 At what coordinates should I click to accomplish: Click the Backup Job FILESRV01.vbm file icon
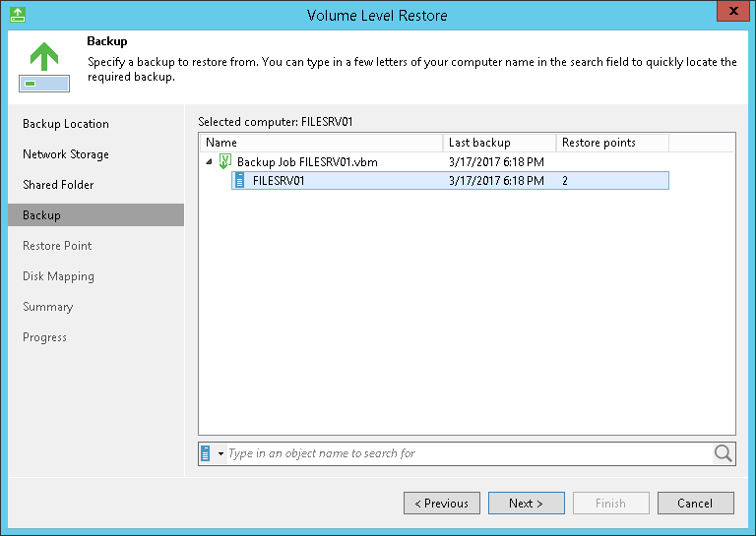tap(225, 161)
